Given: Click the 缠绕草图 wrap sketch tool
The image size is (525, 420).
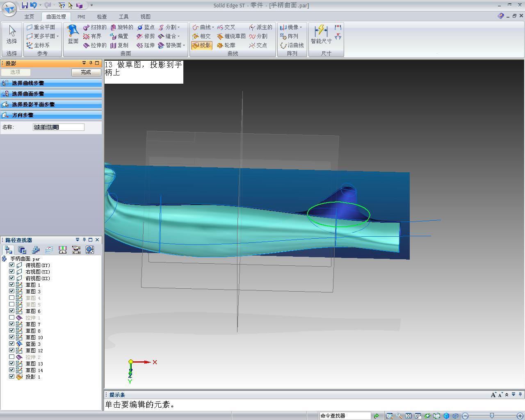Looking at the screenshot, I should (x=231, y=36).
